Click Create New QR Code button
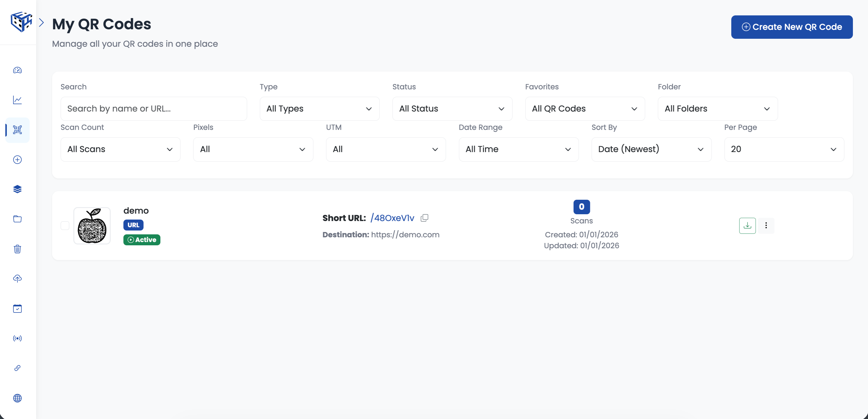This screenshot has height=419, width=868. click(791, 27)
